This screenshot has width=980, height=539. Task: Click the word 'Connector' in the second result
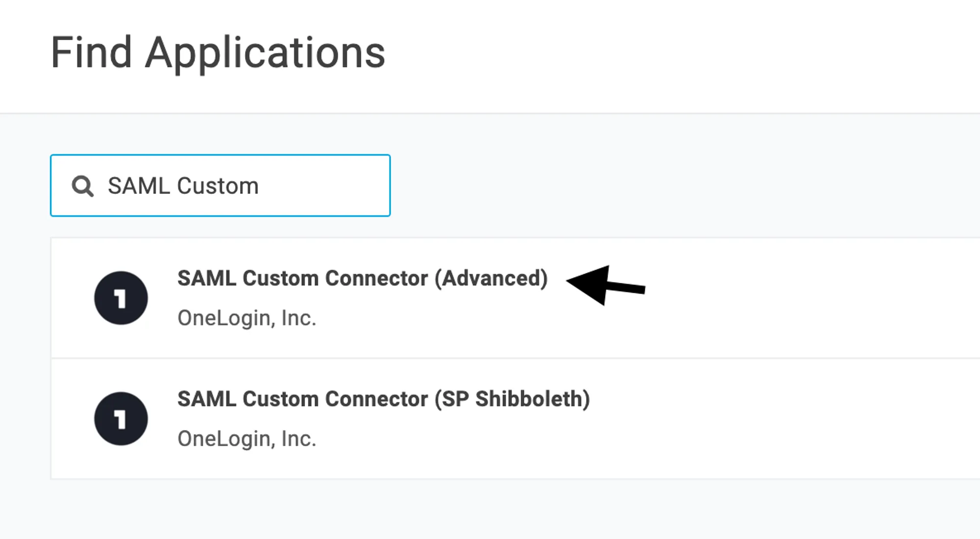[x=376, y=399]
